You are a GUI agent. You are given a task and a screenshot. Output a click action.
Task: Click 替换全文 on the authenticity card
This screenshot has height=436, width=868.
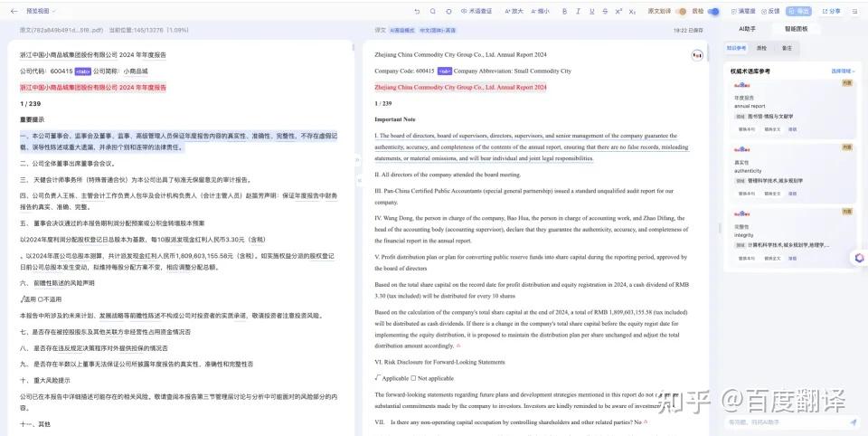pos(772,194)
